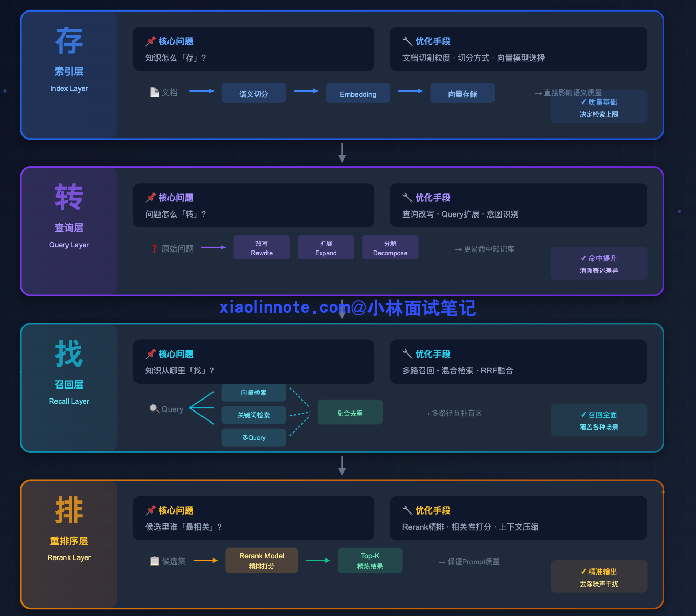Choose the 改写 Rewrite step
The image size is (696, 616).
click(x=262, y=248)
